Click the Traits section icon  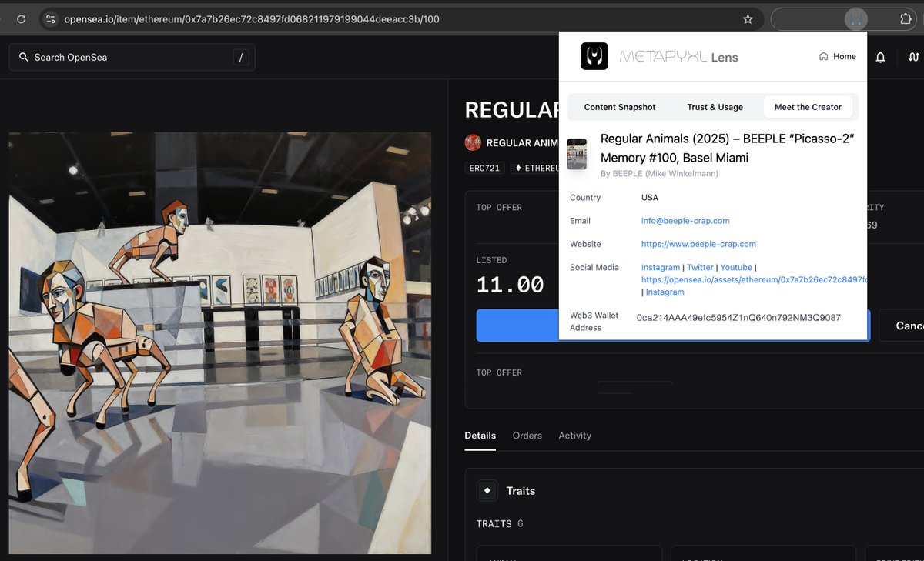point(487,490)
